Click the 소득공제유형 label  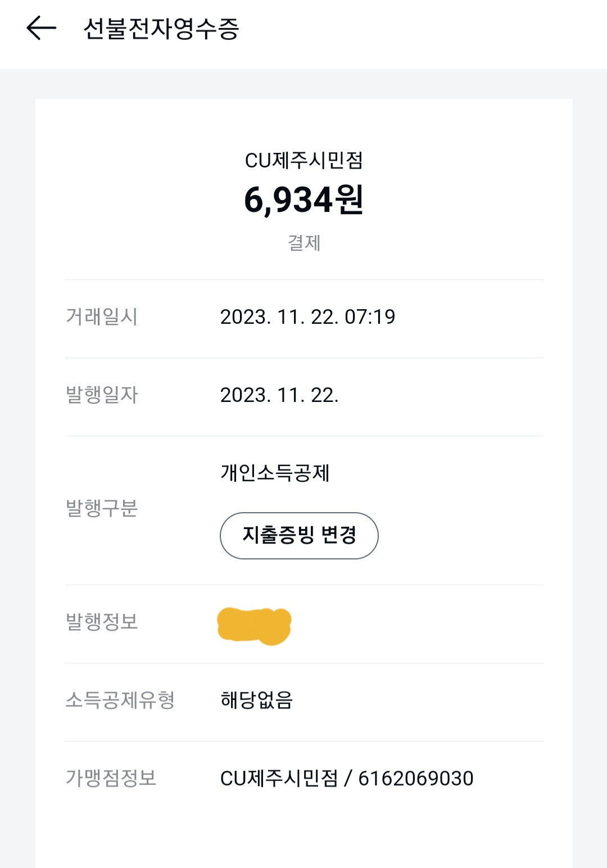[120, 700]
